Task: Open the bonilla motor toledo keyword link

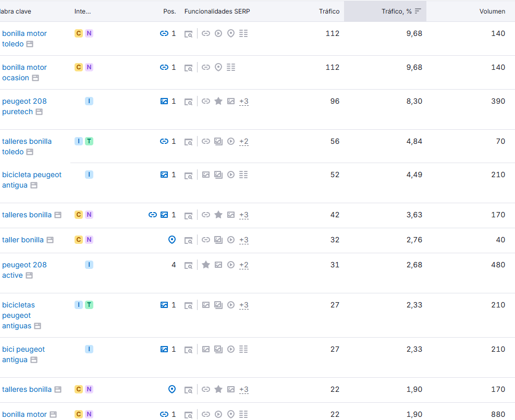Action: [24, 39]
